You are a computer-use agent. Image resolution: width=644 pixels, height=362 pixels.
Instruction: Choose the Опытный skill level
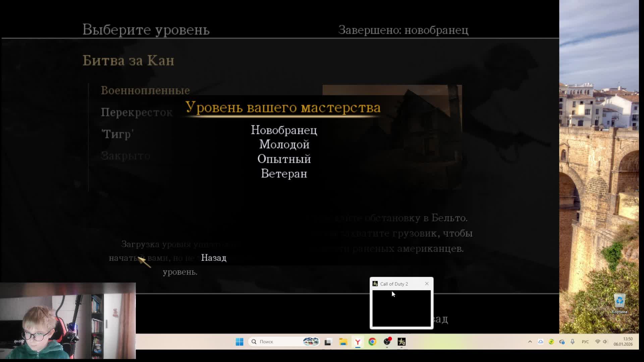click(x=284, y=159)
